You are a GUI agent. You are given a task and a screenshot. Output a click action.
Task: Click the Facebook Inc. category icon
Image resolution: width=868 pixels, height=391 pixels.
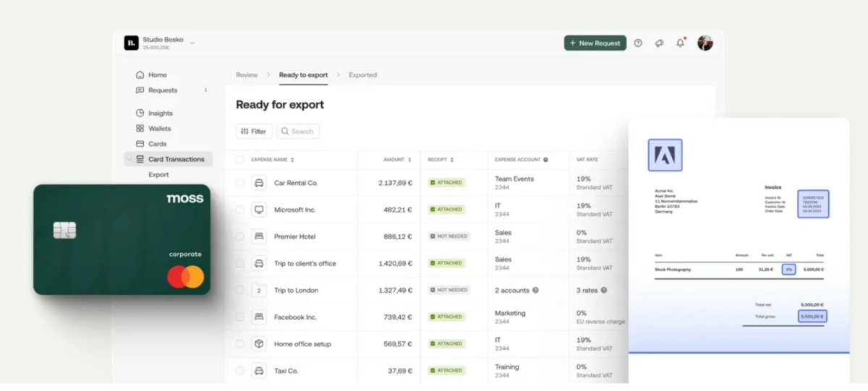tap(259, 317)
